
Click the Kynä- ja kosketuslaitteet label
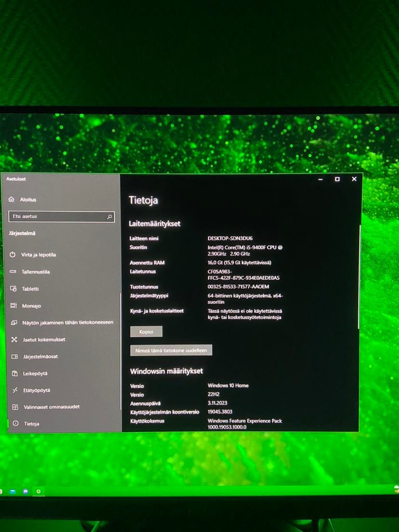pyautogui.click(x=157, y=311)
